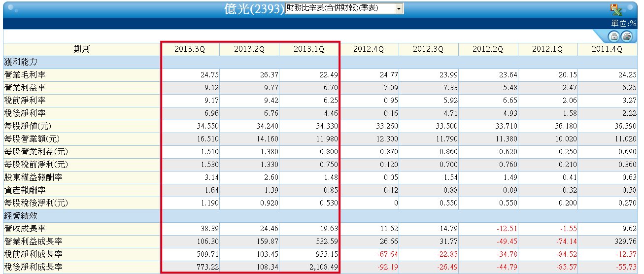Click the red -55.73 value
Screen dimensions: 644x274
[x=626, y=267]
